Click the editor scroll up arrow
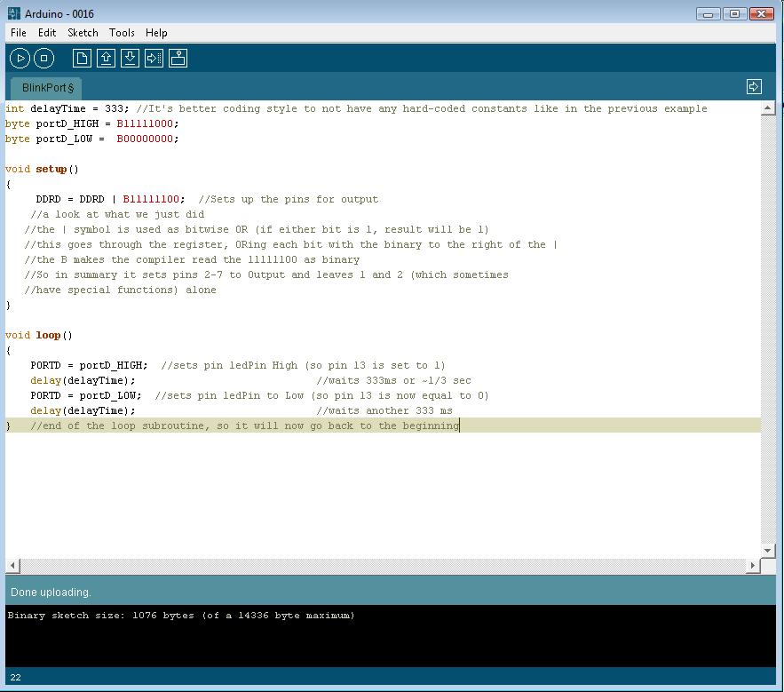Viewport: 784px width, 692px height. tap(768, 107)
